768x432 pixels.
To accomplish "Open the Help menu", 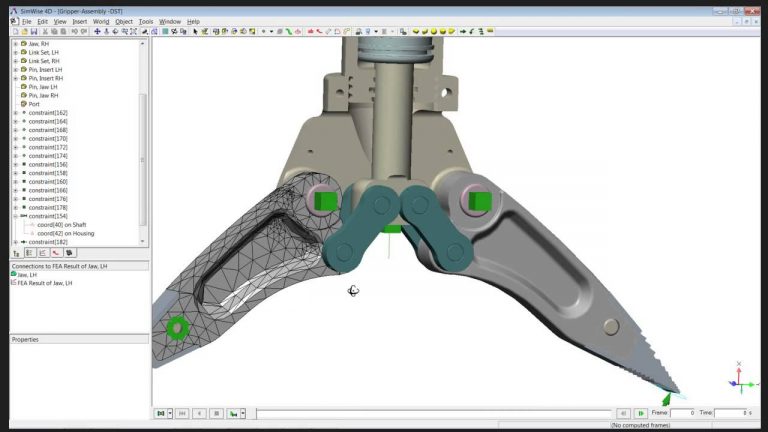I will pos(193,22).
